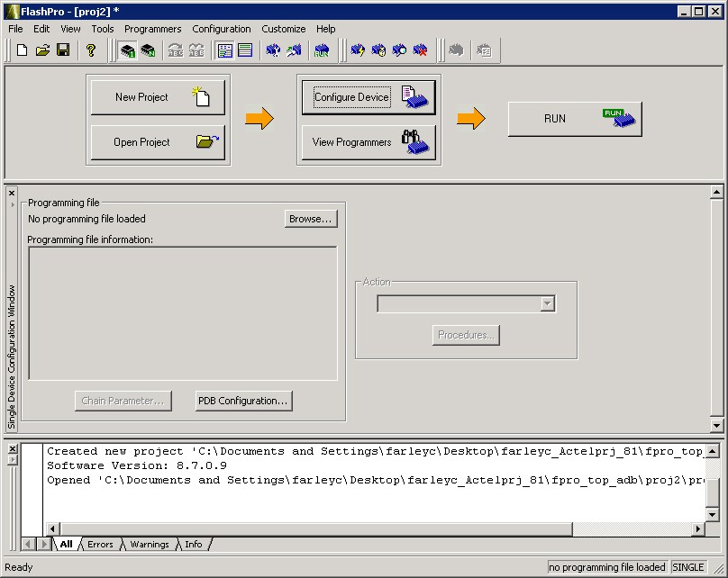Screen dimensions: 728x578
Task: Click the yellow question mark Help icon
Action: point(90,50)
